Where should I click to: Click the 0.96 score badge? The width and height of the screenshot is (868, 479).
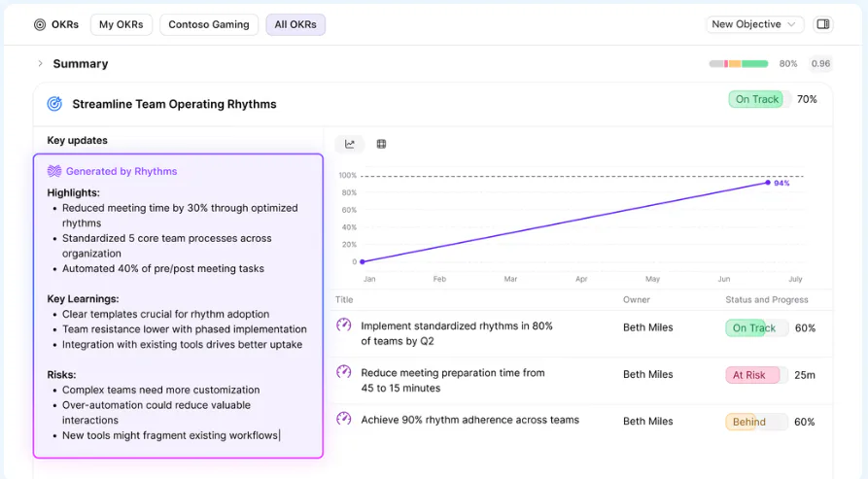pos(820,63)
